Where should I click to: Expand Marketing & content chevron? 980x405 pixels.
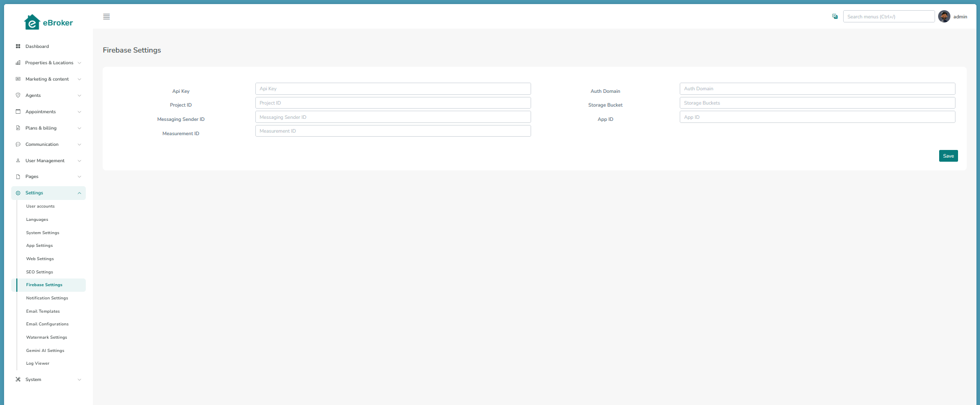(x=79, y=79)
